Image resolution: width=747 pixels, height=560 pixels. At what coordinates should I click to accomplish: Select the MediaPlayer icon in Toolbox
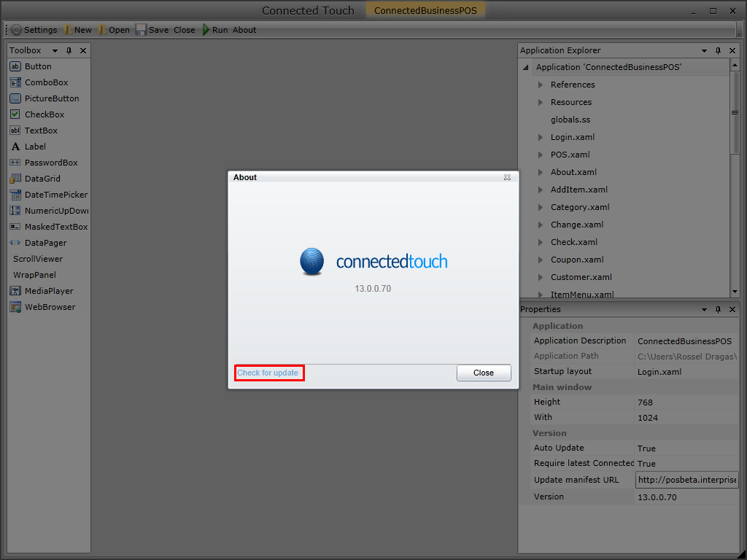(15, 291)
